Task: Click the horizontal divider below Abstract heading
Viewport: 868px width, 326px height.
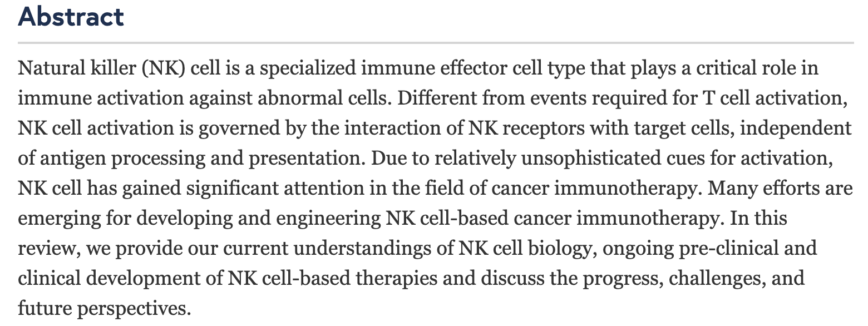Action: 436,43
